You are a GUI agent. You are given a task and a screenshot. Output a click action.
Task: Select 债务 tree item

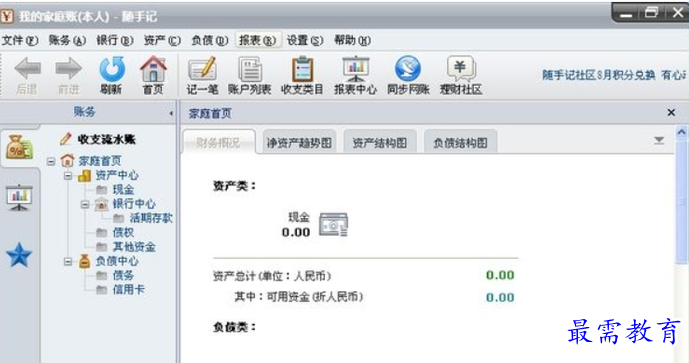click(x=123, y=275)
